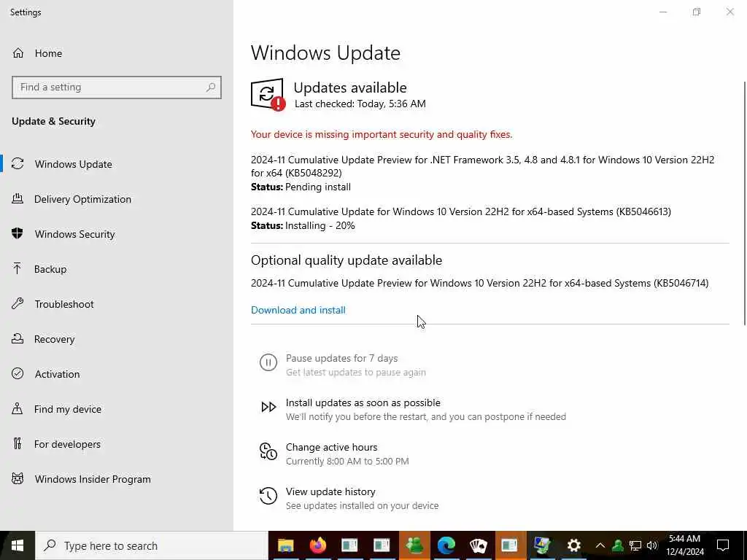Click the Optional quality update available heading
Screen dimensions: 747x560
[x=347, y=260]
